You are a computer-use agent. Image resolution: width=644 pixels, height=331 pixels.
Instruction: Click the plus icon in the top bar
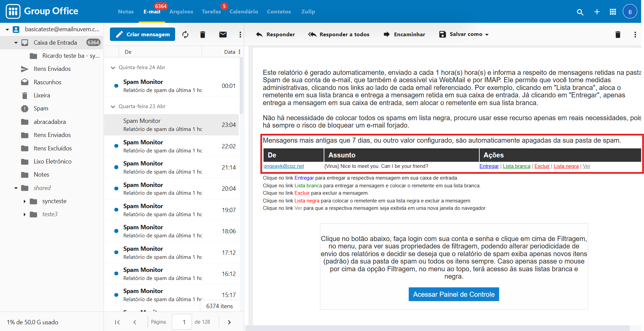coord(597,12)
